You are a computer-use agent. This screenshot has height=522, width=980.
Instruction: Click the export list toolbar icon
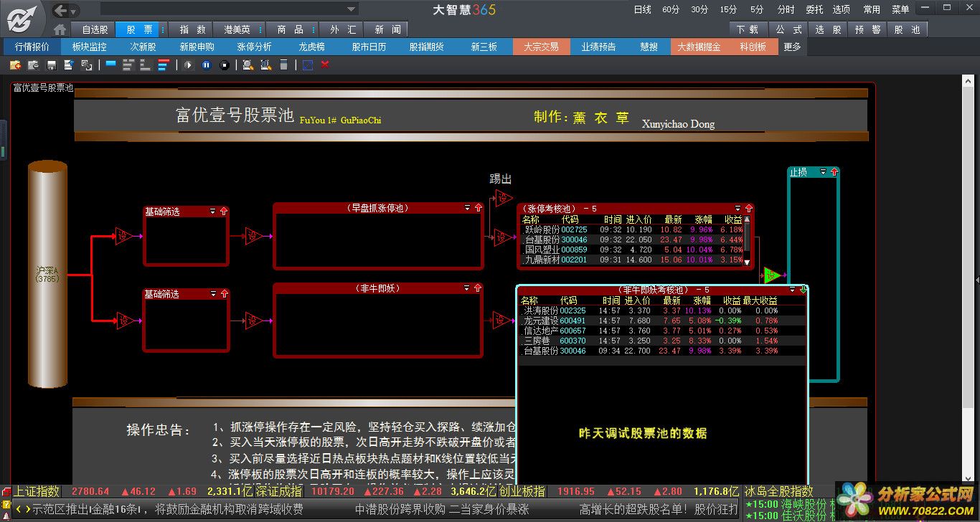point(69,65)
